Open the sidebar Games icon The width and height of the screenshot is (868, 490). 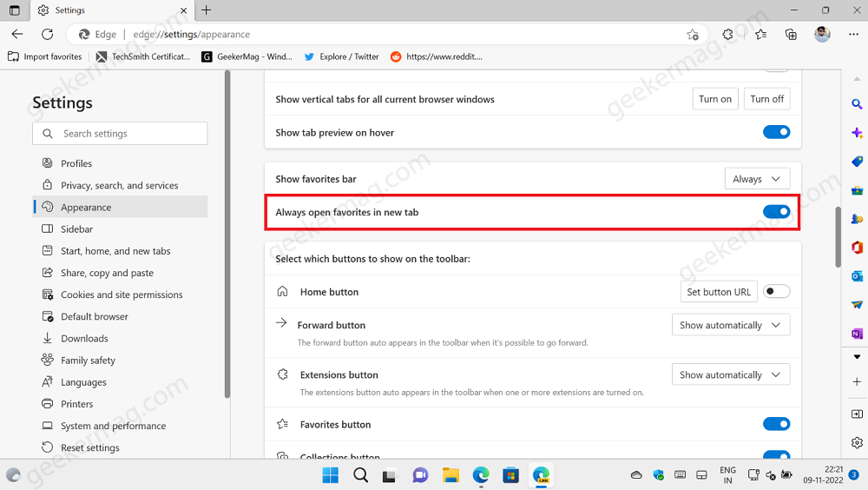[857, 219]
